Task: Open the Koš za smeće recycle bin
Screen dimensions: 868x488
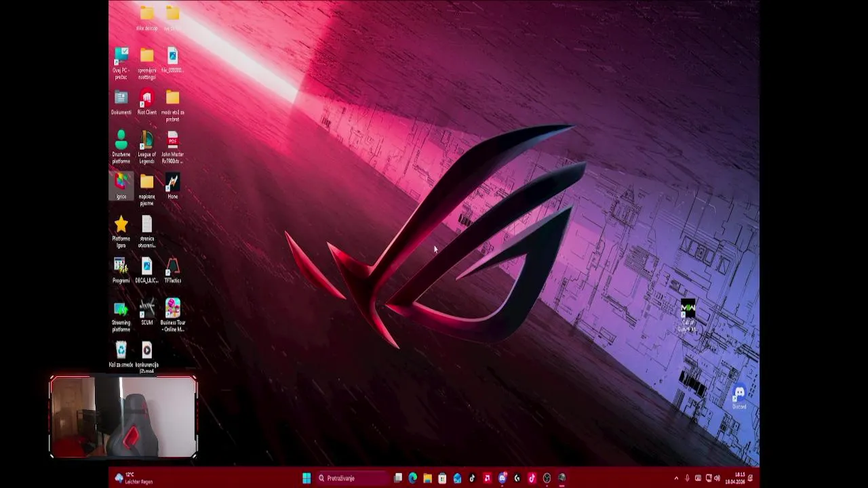Action: (x=121, y=354)
